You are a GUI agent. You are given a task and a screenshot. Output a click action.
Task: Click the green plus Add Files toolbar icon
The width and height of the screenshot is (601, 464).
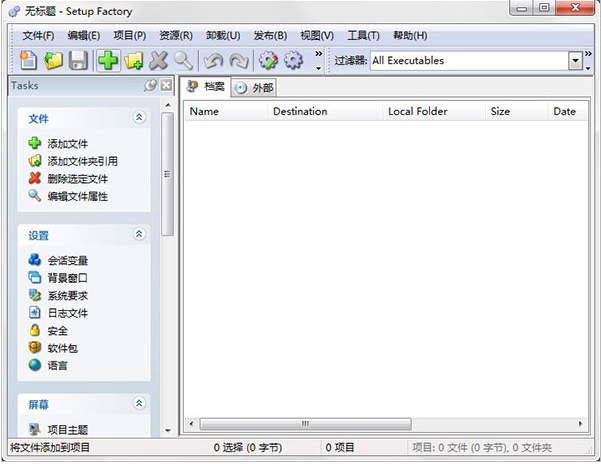coord(108,61)
